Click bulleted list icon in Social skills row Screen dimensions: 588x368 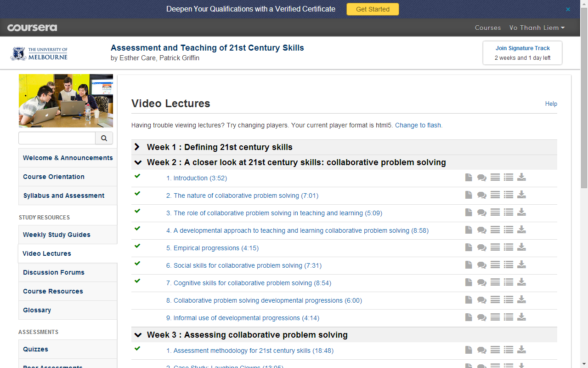(x=508, y=265)
